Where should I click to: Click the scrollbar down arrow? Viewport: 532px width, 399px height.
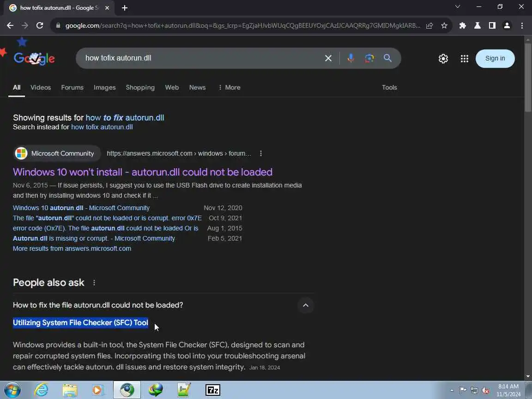528,376
